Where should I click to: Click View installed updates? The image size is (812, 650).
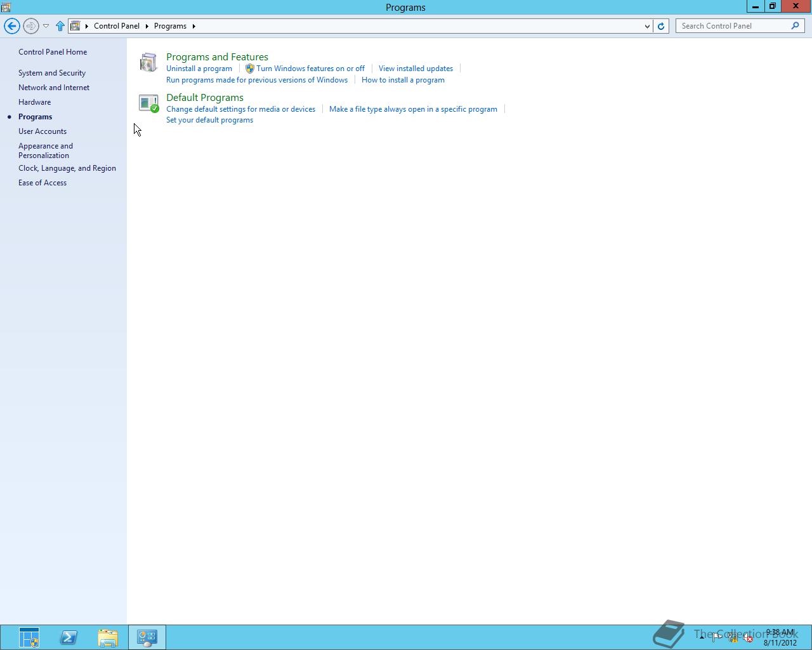click(x=416, y=69)
